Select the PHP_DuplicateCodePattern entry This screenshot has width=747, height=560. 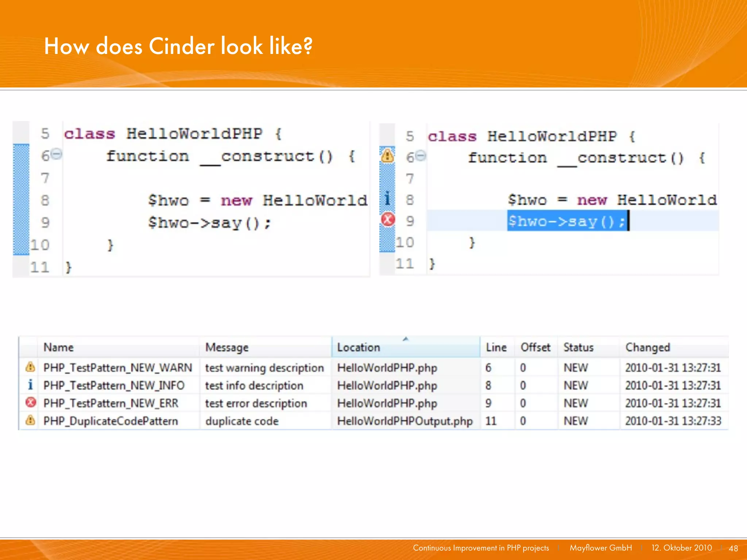click(111, 421)
